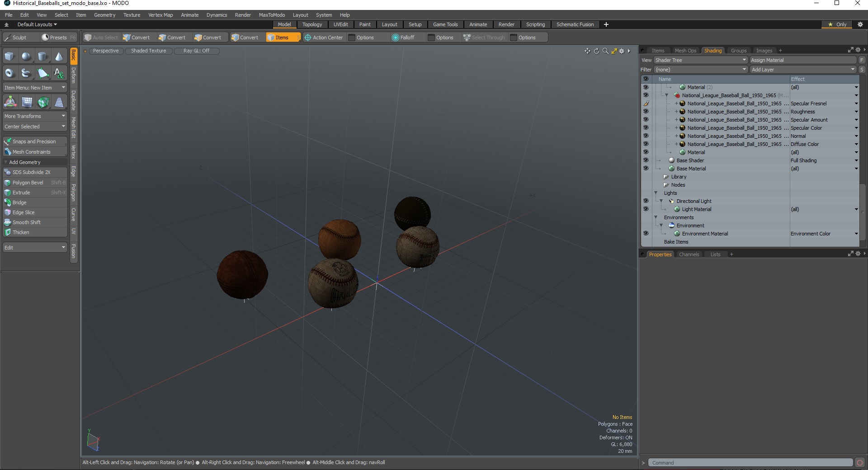The width and height of the screenshot is (868, 470).
Task: Click the S button next to Add Layer
Action: point(862,70)
